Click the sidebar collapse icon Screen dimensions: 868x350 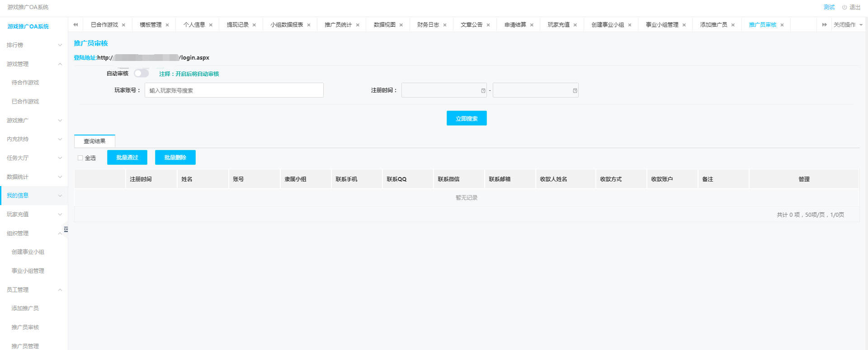66,229
